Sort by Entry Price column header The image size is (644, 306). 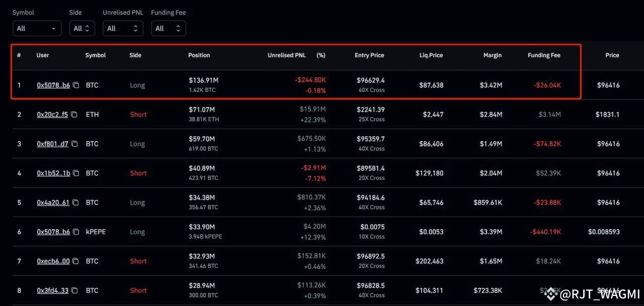pos(369,55)
